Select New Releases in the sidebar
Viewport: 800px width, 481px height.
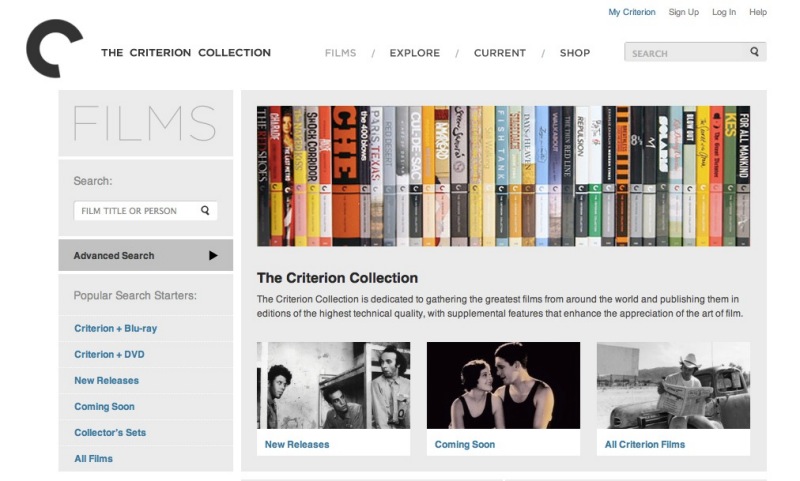tap(107, 381)
